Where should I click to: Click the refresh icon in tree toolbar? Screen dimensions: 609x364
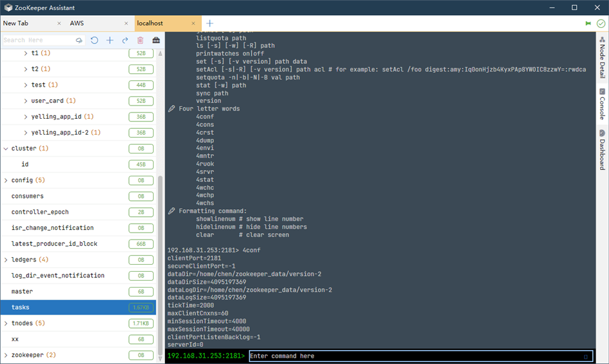point(94,40)
